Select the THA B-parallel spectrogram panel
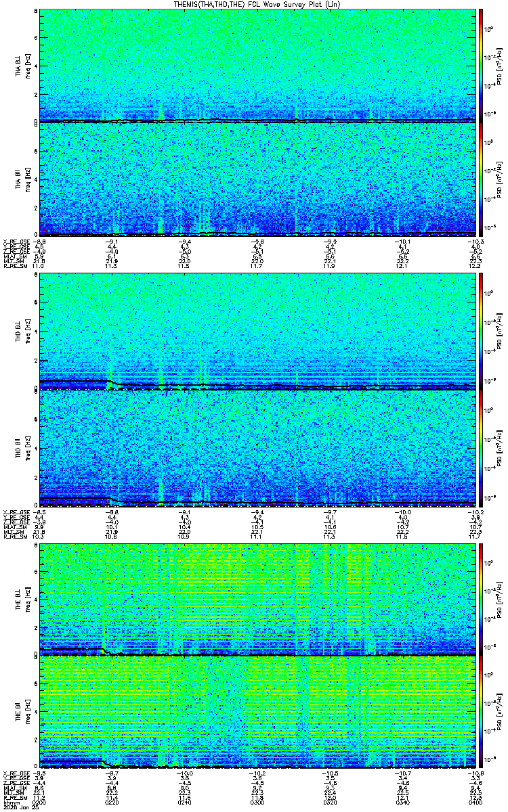 (257, 179)
